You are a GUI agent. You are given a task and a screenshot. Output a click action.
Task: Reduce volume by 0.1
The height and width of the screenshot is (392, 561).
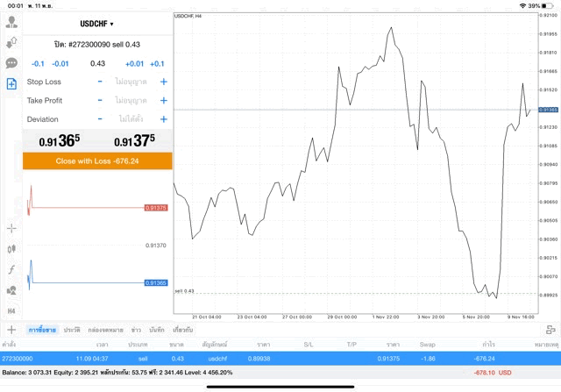click(38, 63)
